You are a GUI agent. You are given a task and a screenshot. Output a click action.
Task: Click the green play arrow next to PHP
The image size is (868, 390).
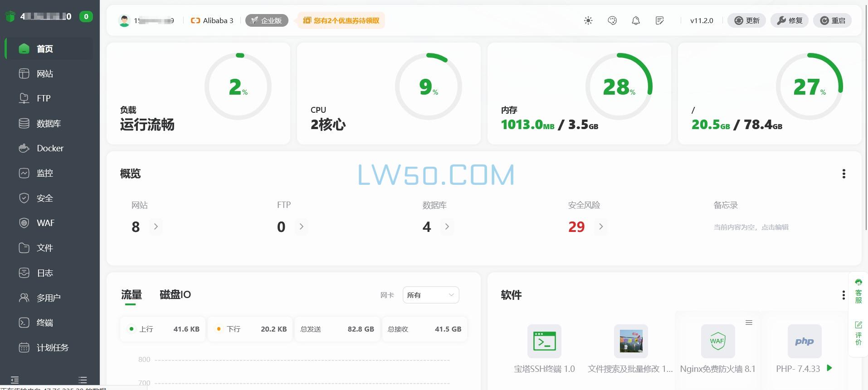[829, 368]
